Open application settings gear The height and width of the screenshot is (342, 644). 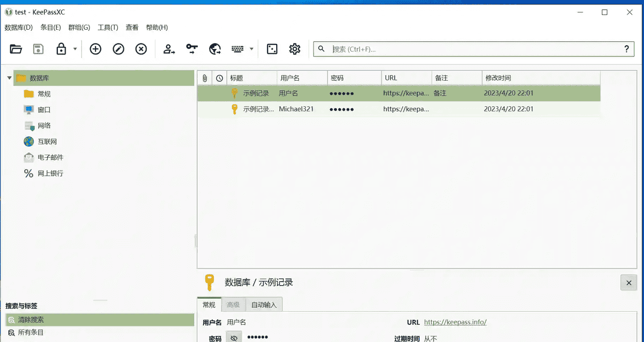coord(294,49)
